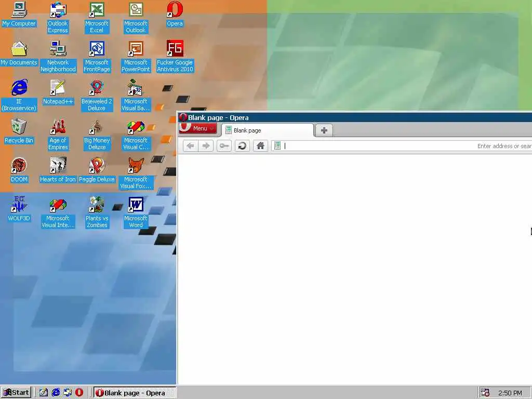
Task: Select the Hearts of Iron shortcut
Action: coord(58,170)
